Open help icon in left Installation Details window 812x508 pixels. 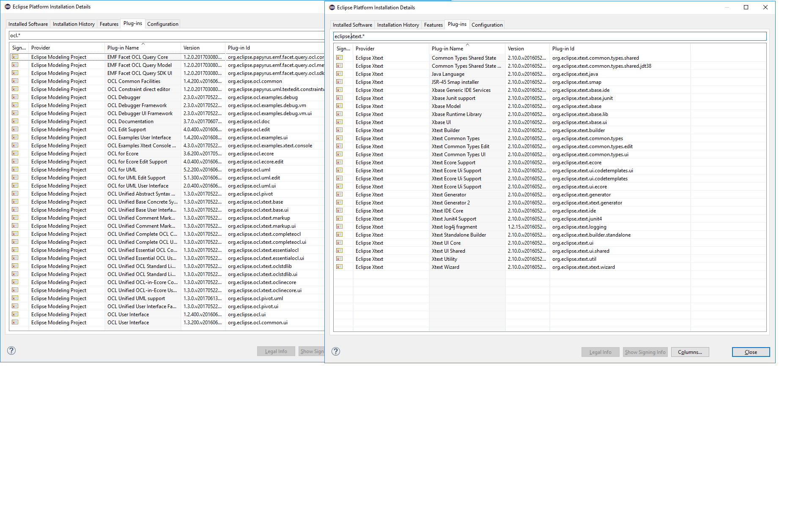11,351
